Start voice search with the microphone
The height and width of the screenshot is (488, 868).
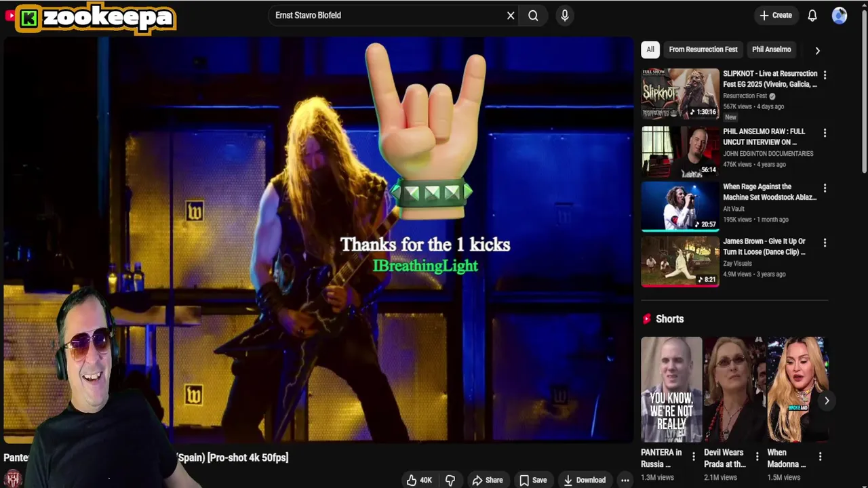(x=565, y=16)
